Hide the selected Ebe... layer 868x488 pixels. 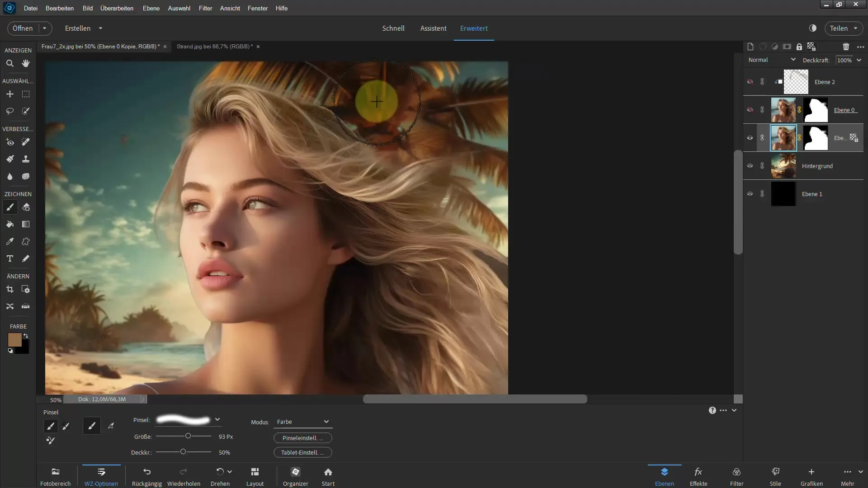click(750, 138)
